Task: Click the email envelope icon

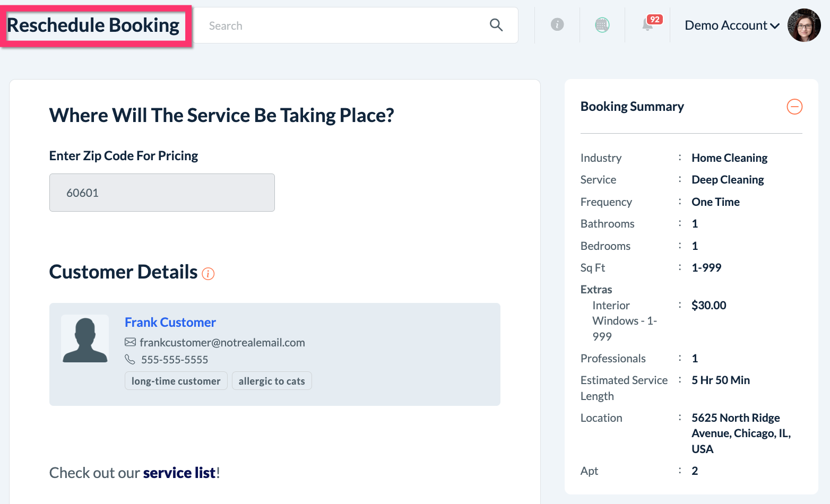Action: (x=130, y=342)
